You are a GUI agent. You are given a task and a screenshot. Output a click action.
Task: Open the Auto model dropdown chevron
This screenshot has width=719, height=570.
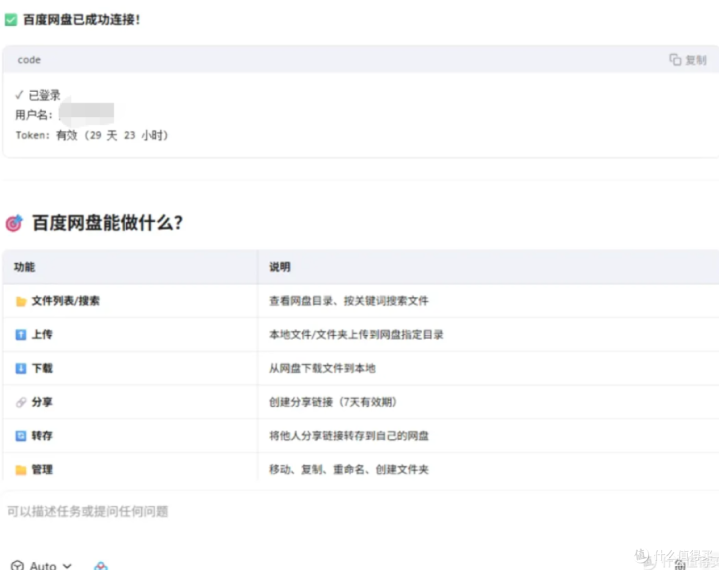(67, 566)
